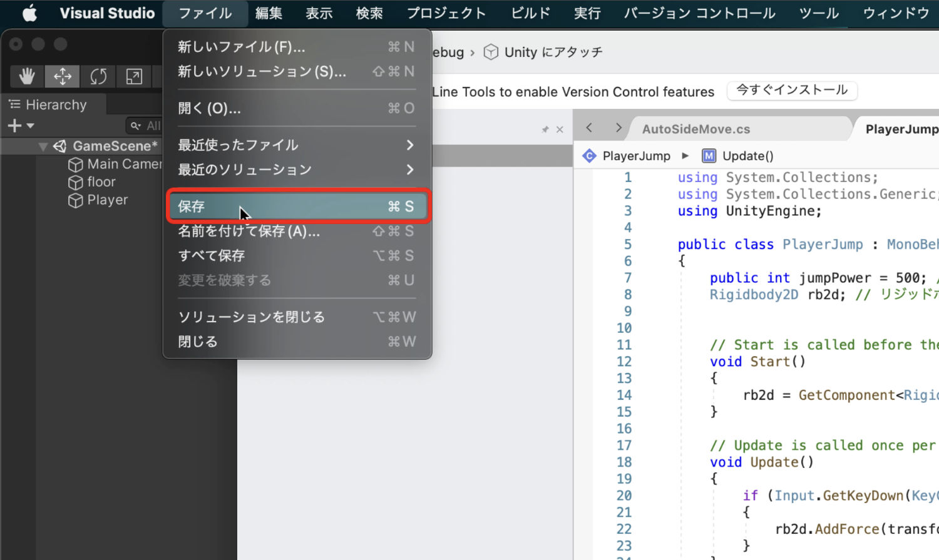Navigate forward with right chevron
The width and height of the screenshot is (939, 560).
coord(618,128)
